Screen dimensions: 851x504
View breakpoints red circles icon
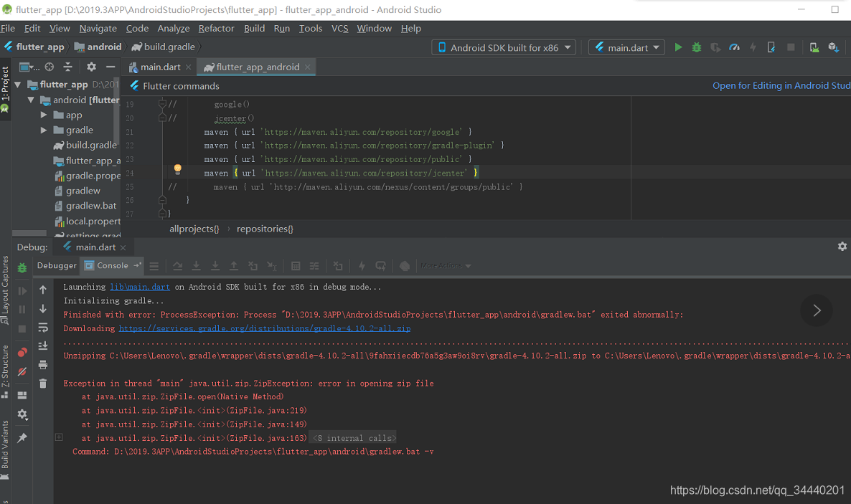[22, 353]
